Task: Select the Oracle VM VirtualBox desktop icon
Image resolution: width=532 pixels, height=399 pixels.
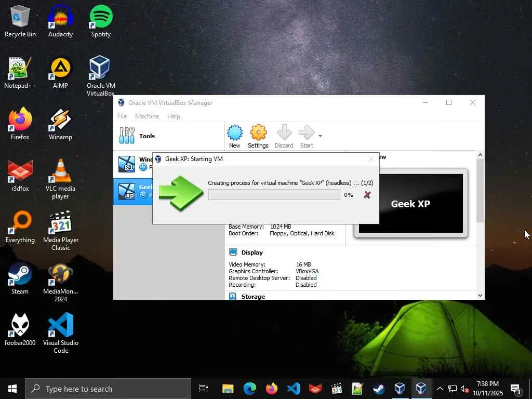Action: pos(101,75)
